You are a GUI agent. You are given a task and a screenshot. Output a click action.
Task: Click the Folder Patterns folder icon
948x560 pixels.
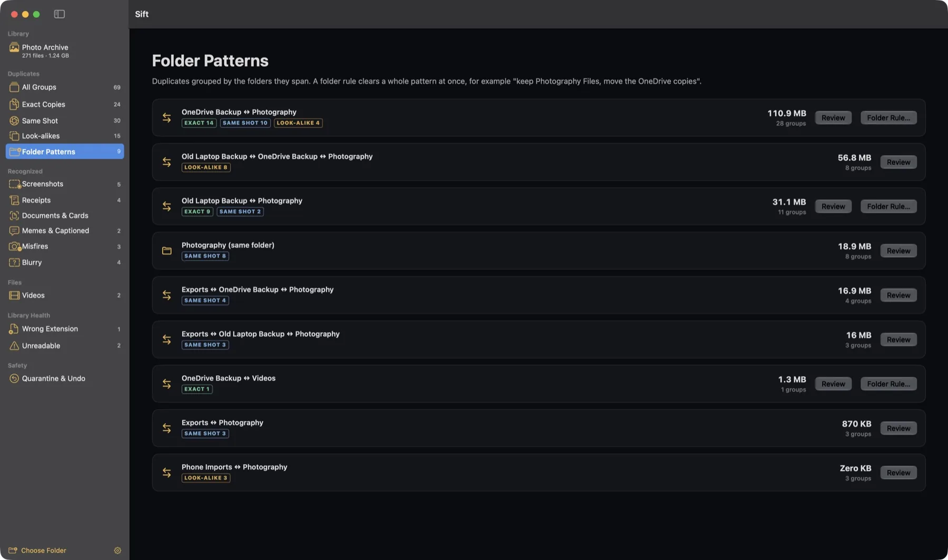[15, 152]
